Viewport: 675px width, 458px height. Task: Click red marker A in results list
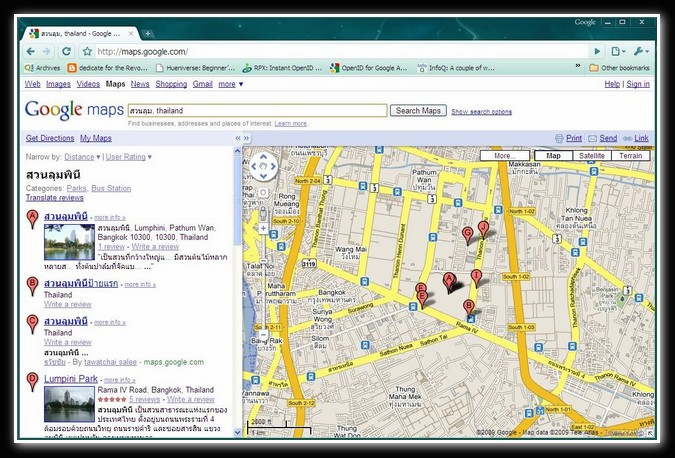(x=32, y=219)
